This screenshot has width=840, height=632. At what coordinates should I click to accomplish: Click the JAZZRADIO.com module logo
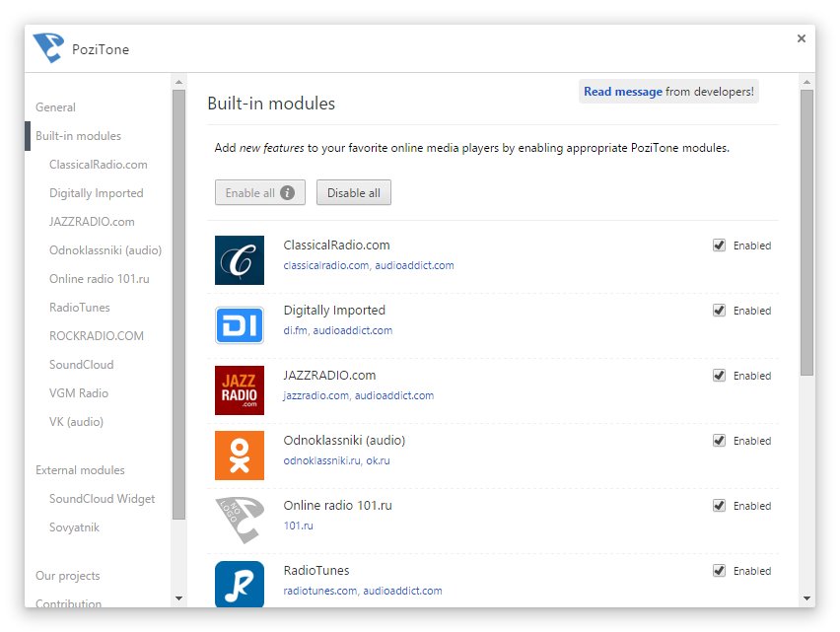tap(239, 390)
